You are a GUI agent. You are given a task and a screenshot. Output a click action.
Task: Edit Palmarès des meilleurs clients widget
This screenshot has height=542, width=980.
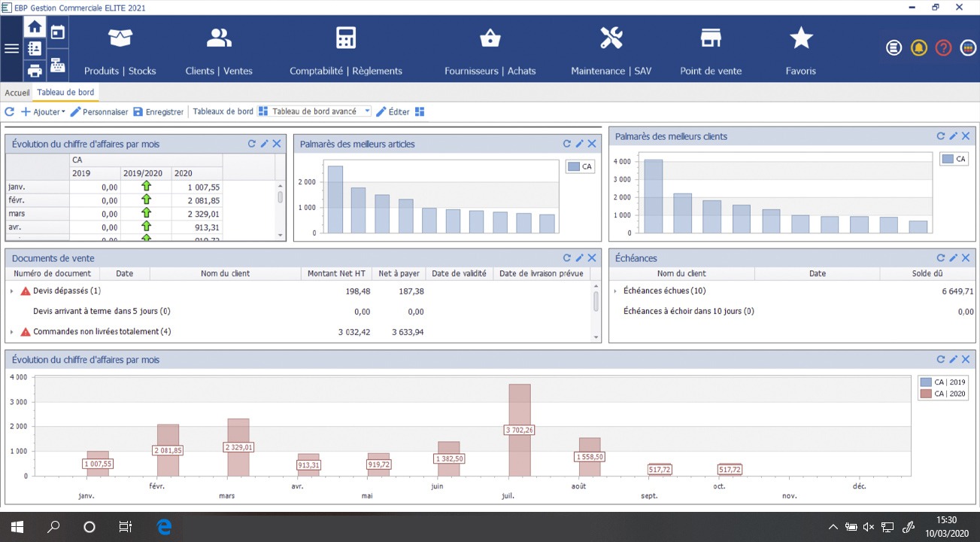point(953,136)
